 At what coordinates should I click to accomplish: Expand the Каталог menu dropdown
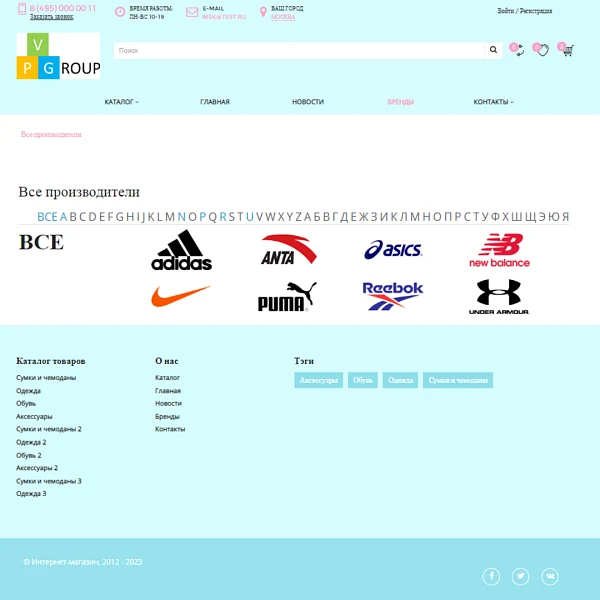122,102
